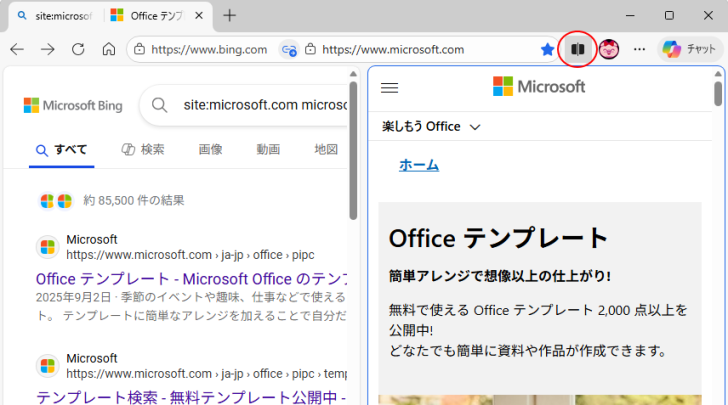
Task: Click the browser Back arrow
Action: 17,49
